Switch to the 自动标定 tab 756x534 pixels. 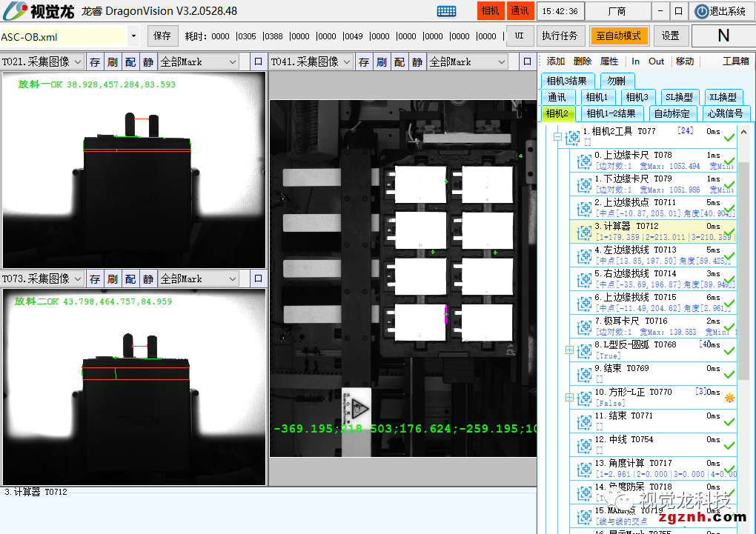point(672,113)
